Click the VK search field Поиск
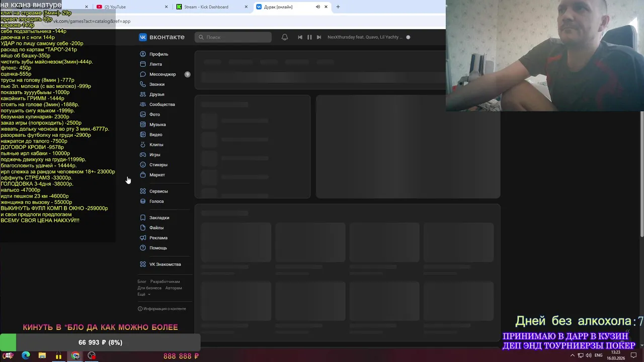Viewport: 644px width, 362px height. [x=233, y=37]
